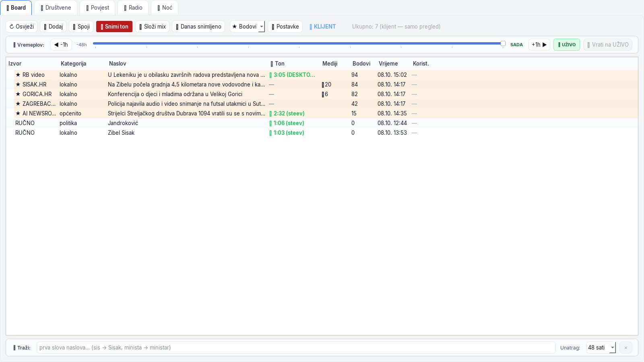
Task: Click the Vremeplov timeline slider handle
Action: click(503, 43)
